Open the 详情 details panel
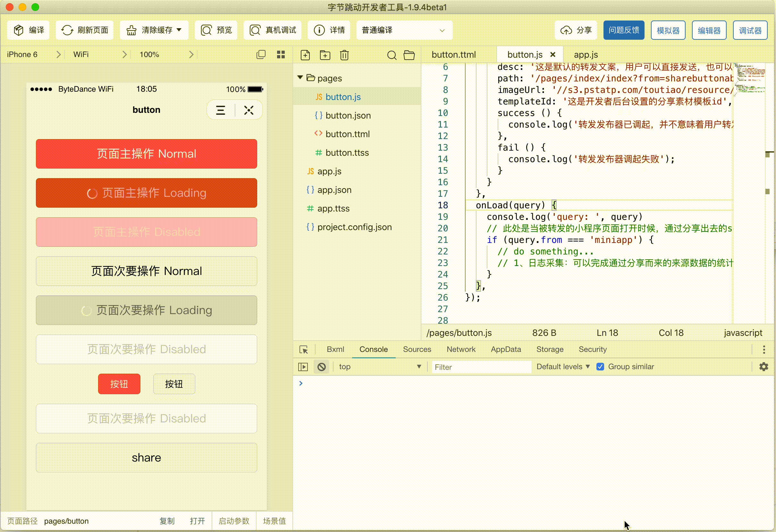Viewport: 776px width, 532px height. 329,30
